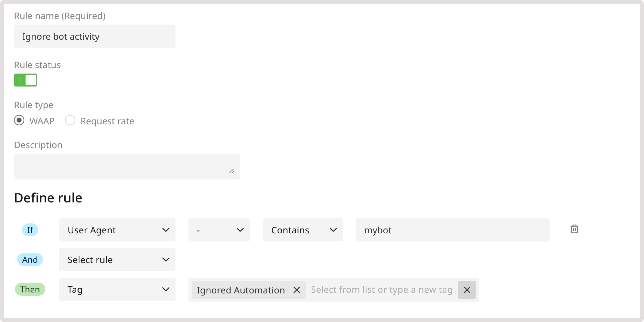644x322 pixels.
Task: Click inside the Description text area
Action: [x=127, y=166]
